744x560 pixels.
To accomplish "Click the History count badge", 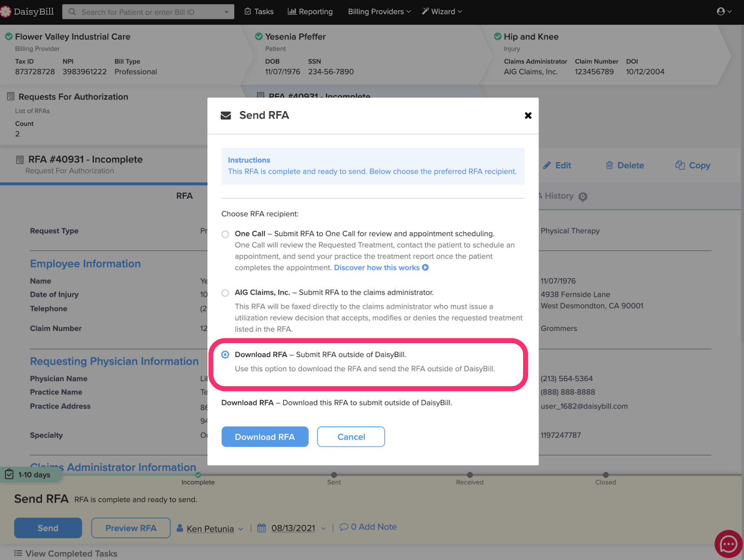I will point(583,197).
